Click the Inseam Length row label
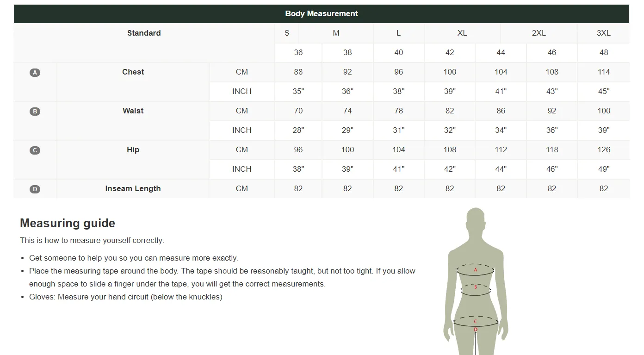Screen dimensions: 644x355 [x=133, y=189]
